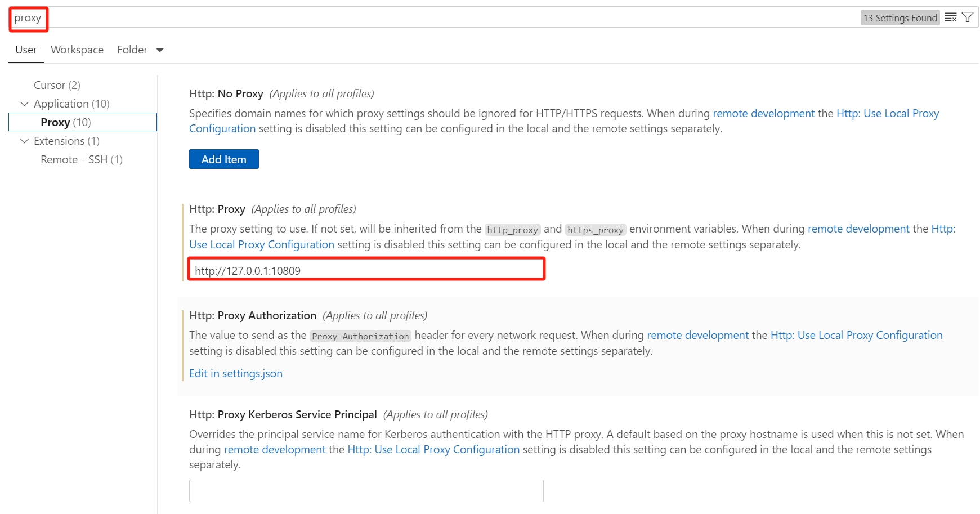Click the proxy search box at top
The width and height of the screenshot is (980, 514).
pyautogui.click(x=394, y=17)
